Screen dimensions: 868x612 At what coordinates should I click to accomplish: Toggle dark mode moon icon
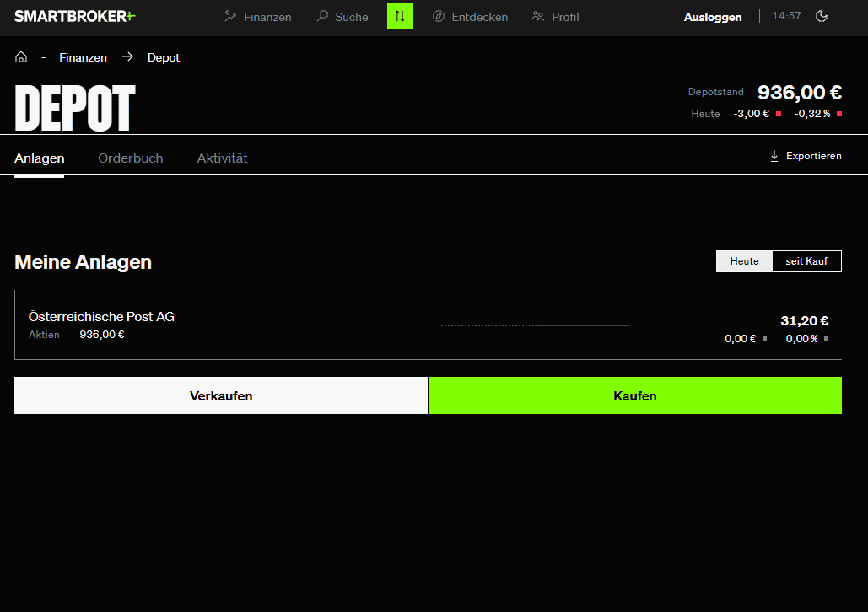point(822,16)
